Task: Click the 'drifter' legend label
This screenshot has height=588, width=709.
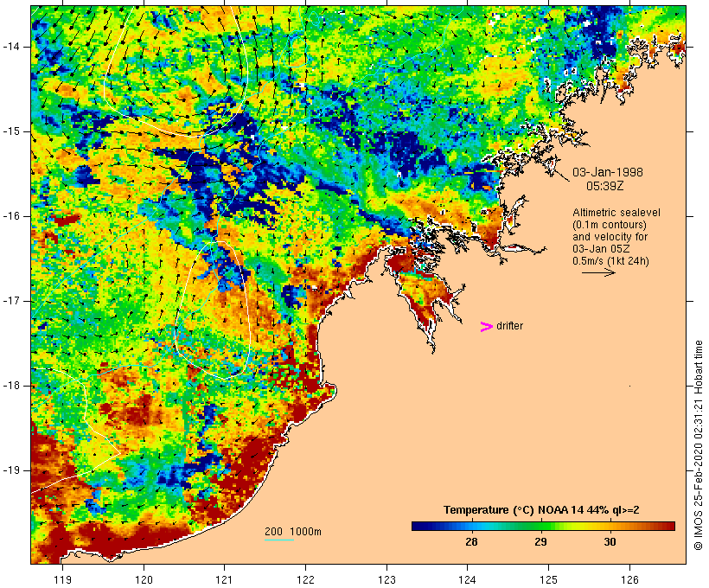Action: click(x=509, y=326)
